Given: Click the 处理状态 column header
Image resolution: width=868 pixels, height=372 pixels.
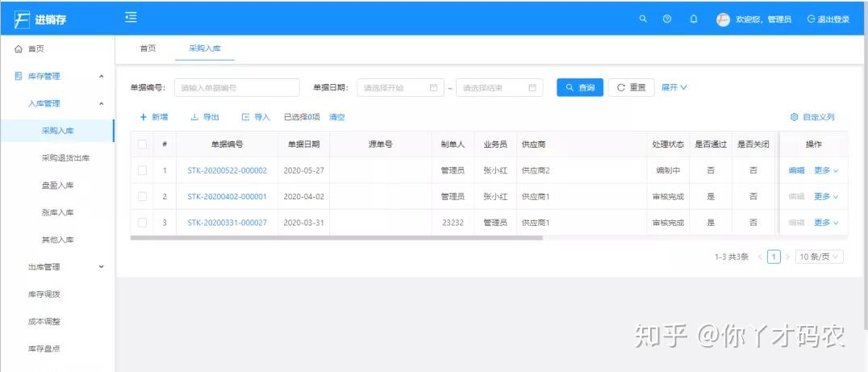Looking at the screenshot, I should coord(668,144).
